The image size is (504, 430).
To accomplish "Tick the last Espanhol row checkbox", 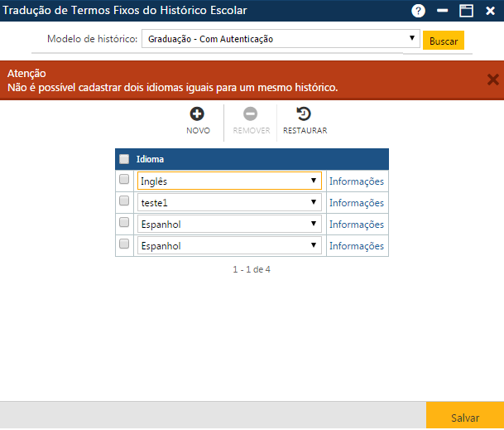I will 124,244.
